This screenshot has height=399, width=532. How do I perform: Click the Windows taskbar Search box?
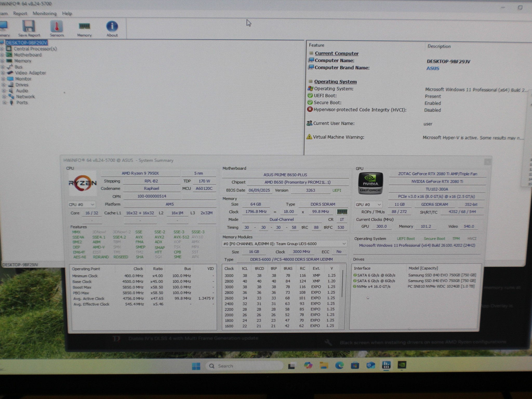click(x=244, y=366)
